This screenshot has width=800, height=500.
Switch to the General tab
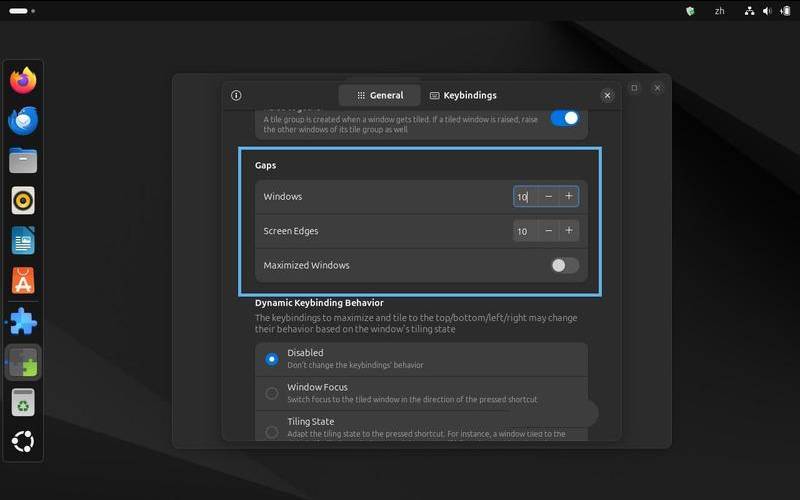[380, 96]
